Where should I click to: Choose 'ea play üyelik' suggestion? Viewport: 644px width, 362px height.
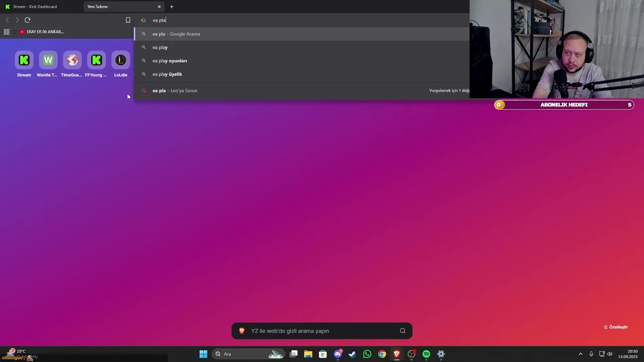click(302, 74)
